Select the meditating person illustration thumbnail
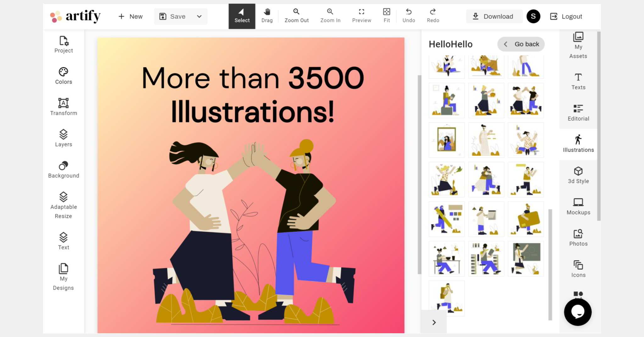Screen dimensions: 644x337 click(526, 140)
